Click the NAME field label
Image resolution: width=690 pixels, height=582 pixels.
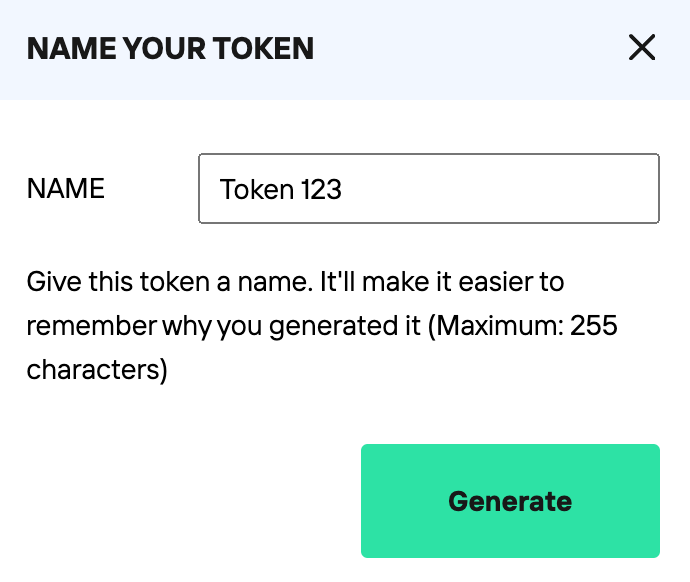pos(66,188)
